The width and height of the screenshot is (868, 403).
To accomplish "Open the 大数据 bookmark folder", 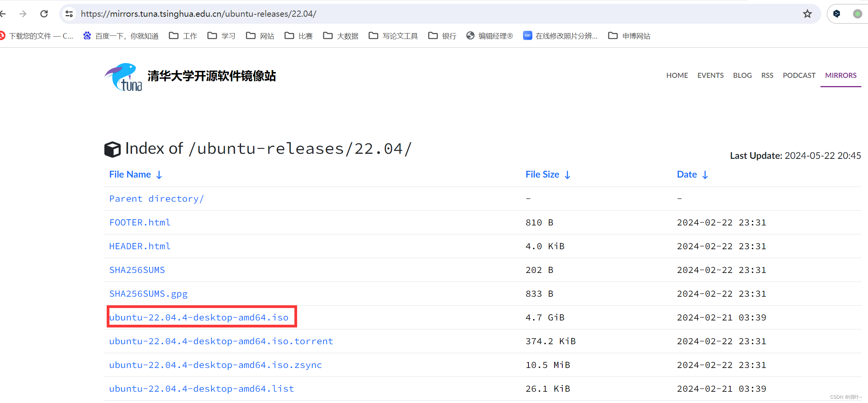I will tap(340, 36).
